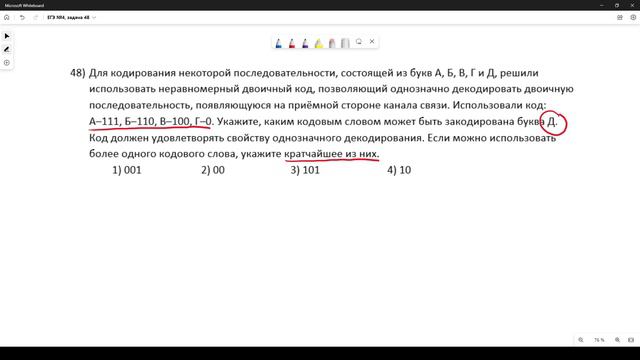Click answer option 3) 101
The height and width of the screenshot is (360, 640).
[305, 170]
